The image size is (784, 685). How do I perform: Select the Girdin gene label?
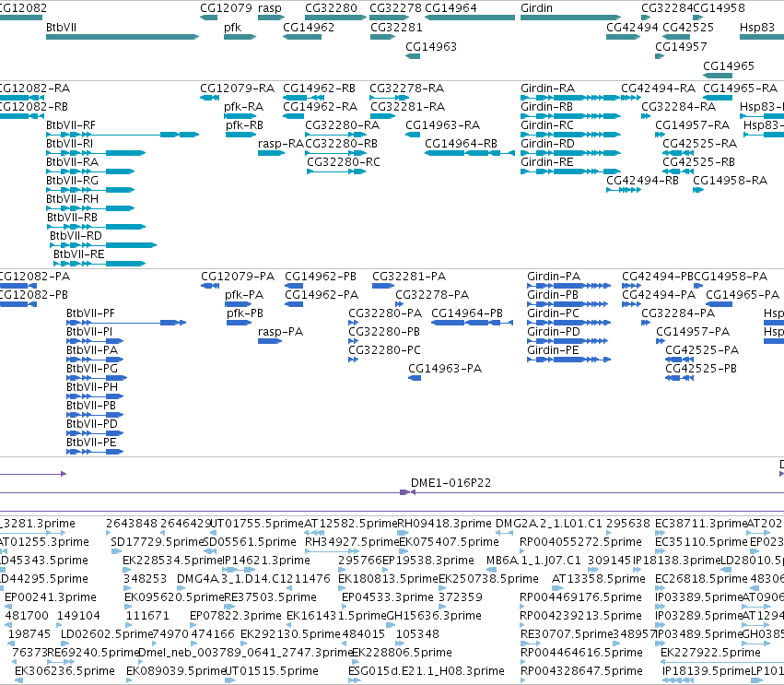click(536, 8)
